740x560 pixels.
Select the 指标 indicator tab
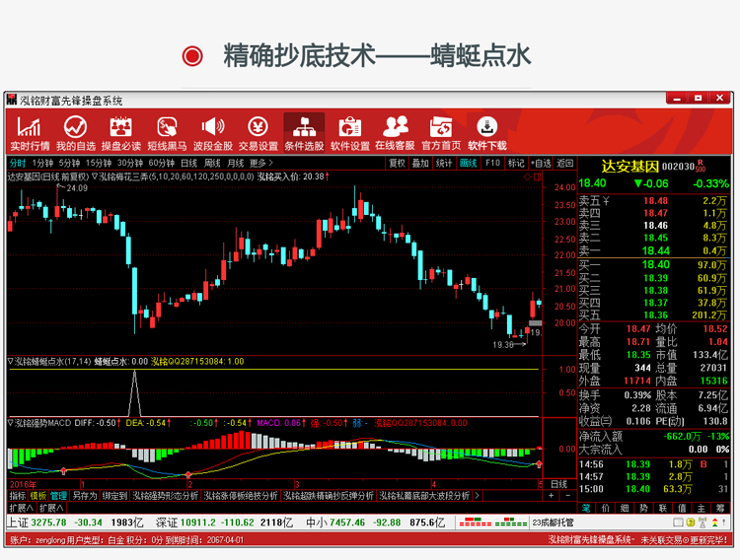pyautogui.click(x=18, y=496)
